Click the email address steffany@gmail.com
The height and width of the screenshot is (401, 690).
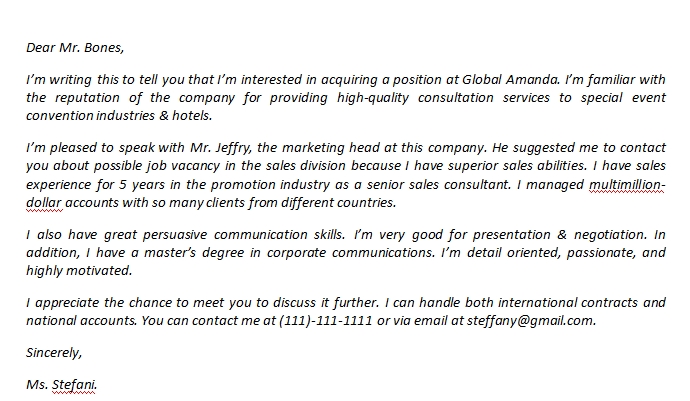coord(531,320)
